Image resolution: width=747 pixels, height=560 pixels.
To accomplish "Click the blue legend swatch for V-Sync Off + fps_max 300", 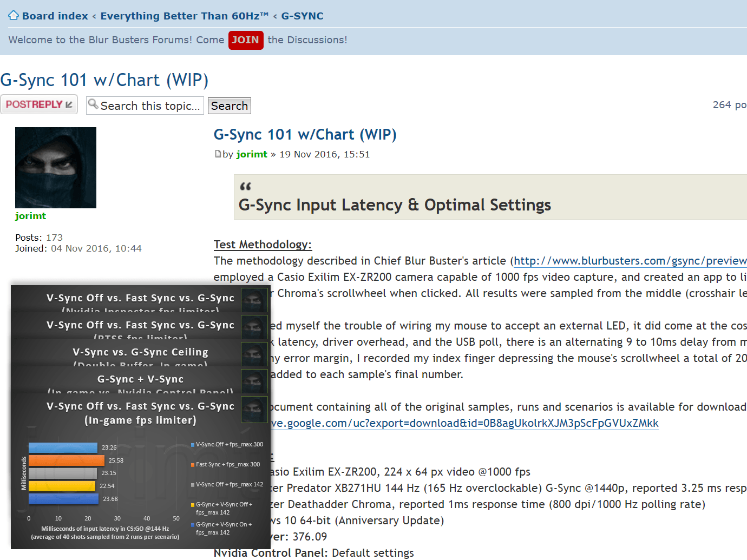I will pyautogui.click(x=192, y=445).
